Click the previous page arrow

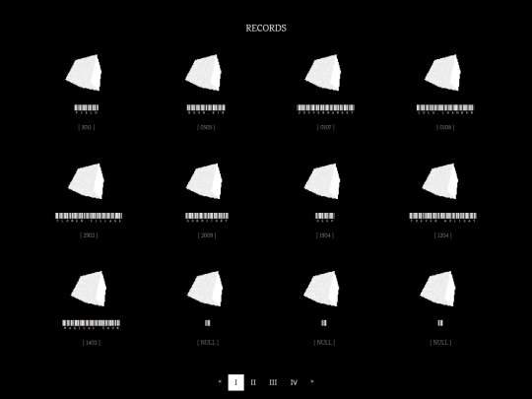point(220,381)
